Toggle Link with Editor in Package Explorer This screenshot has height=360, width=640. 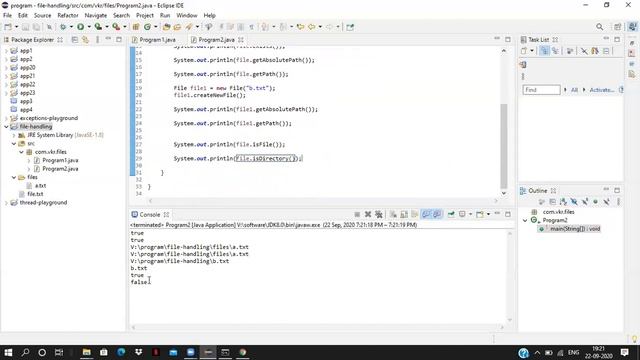(85, 40)
